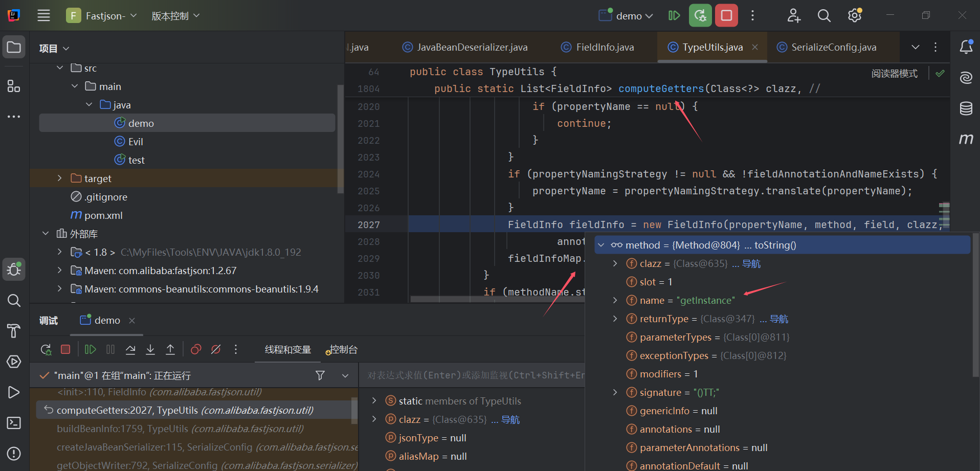980x471 pixels.
Task: Switch to SerializeConfig.java tab
Action: click(827, 47)
